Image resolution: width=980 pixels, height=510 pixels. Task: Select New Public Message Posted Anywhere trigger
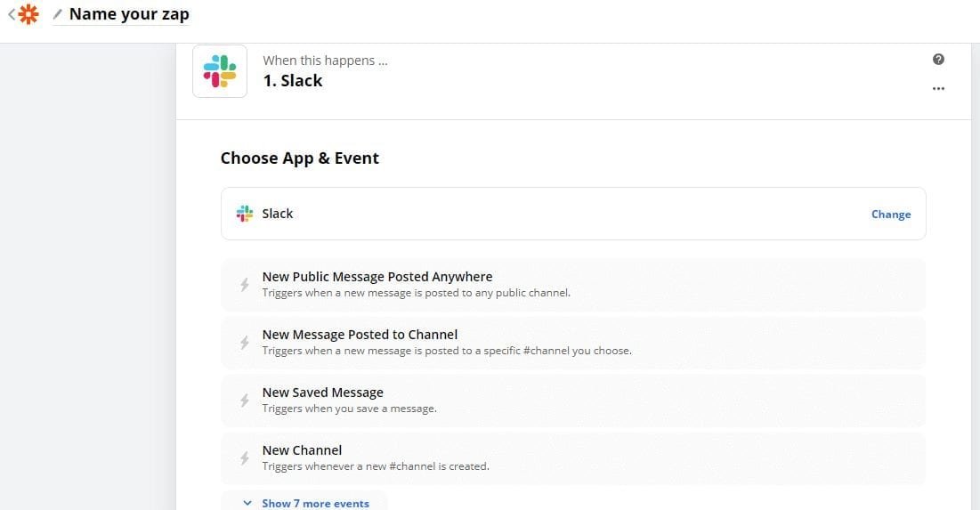coord(377,277)
